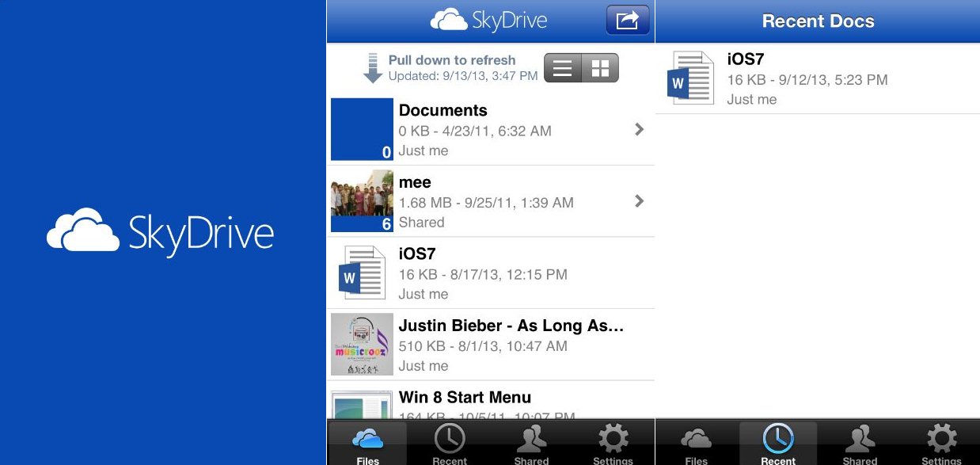Open Justin Bieber song album thumbnail
The height and width of the screenshot is (465, 980).
click(x=362, y=344)
